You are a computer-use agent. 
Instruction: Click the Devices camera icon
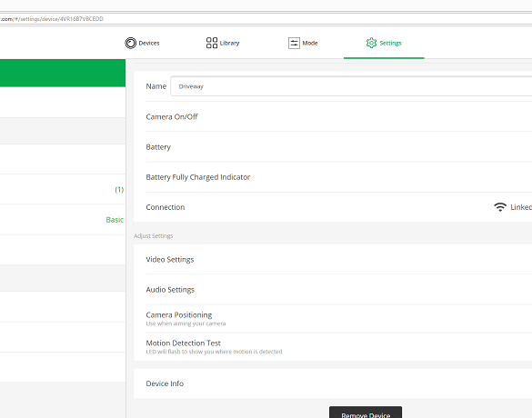coord(131,43)
